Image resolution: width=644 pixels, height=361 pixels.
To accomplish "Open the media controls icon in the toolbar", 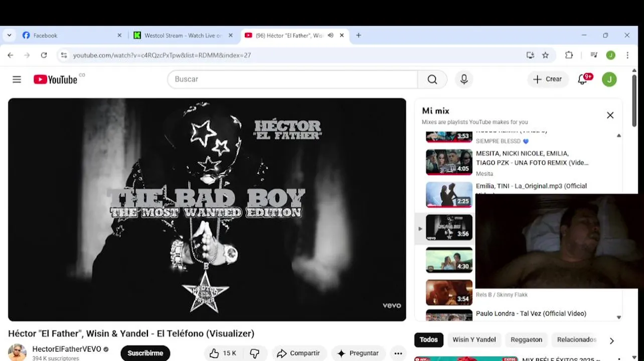I will click(594, 55).
